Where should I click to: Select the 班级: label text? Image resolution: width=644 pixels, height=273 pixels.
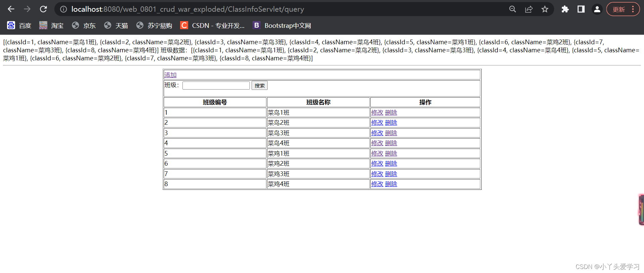172,85
